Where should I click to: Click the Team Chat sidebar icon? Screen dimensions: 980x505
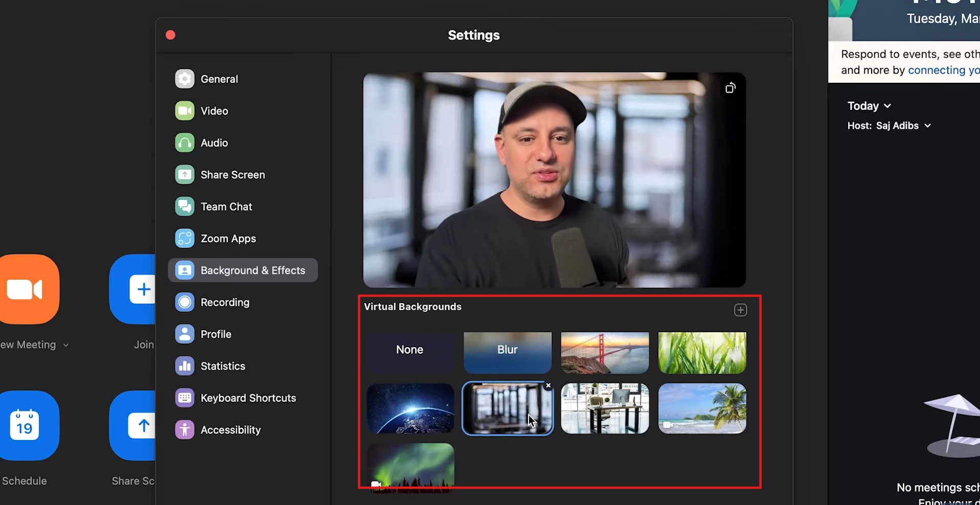coord(185,206)
